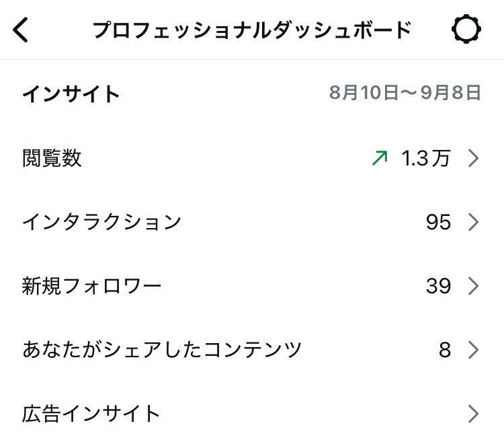Open the 閲覧数 insights row

pos(52,159)
